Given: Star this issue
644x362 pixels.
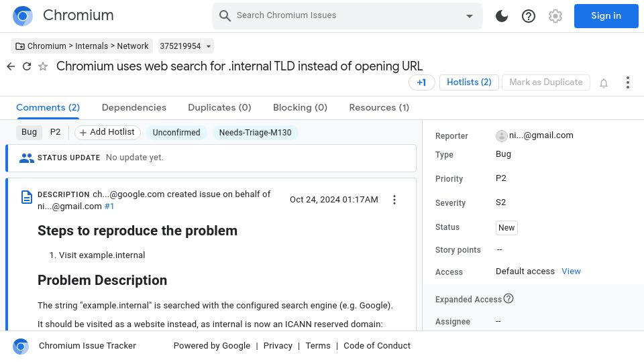Looking at the screenshot, I should 43,66.
